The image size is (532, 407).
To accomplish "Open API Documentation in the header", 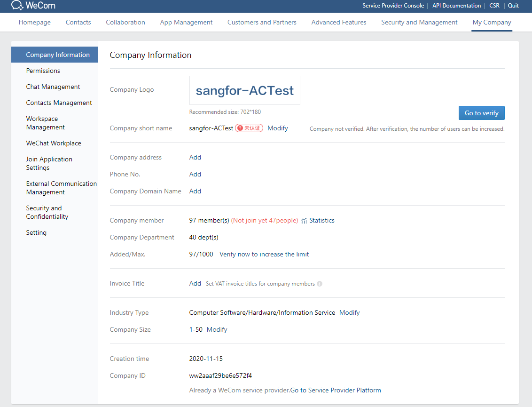I will pos(456,6).
